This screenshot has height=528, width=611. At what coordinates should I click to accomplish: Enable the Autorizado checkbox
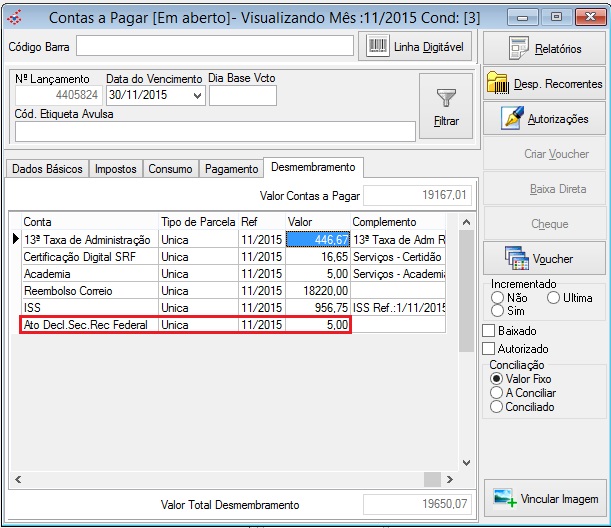[x=489, y=348]
